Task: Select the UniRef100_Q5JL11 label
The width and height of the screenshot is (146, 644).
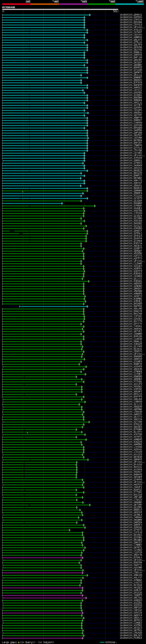Action: coord(131,75)
